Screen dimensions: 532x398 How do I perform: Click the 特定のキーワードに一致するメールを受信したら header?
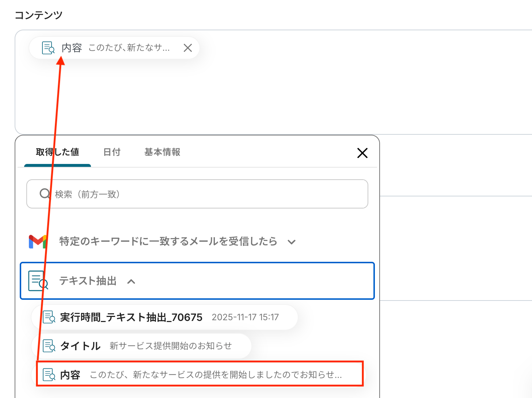point(168,241)
